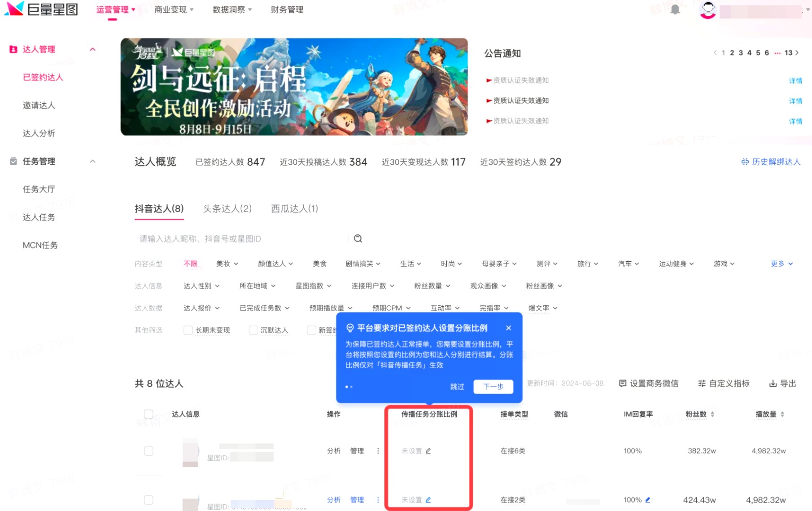Viewport: 812px width, 511px height.
Task: Open 任务大厅 in the sidebar
Action: click(x=39, y=189)
